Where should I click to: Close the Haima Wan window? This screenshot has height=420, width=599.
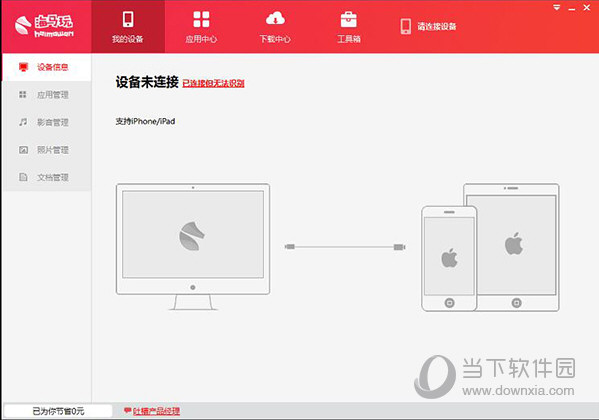click(x=587, y=7)
